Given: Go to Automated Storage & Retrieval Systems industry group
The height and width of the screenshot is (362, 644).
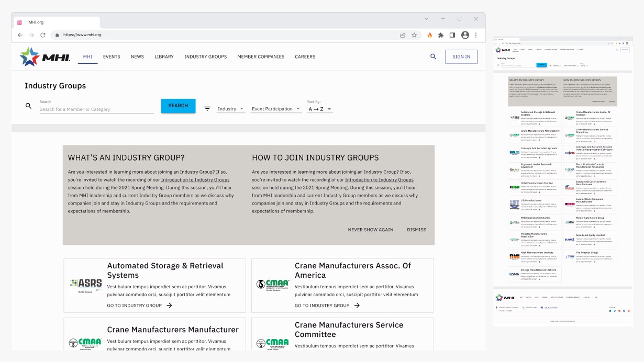Looking at the screenshot, I should (139, 306).
